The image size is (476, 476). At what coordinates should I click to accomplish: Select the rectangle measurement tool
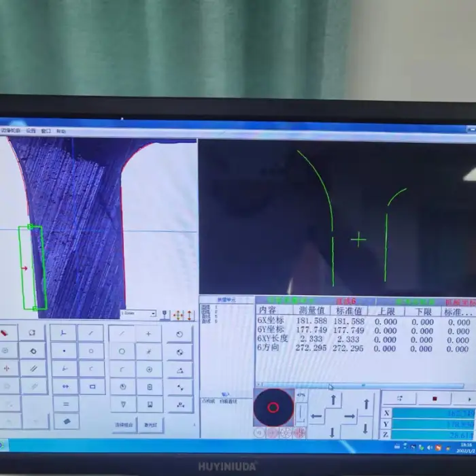[x=92, y=386]
